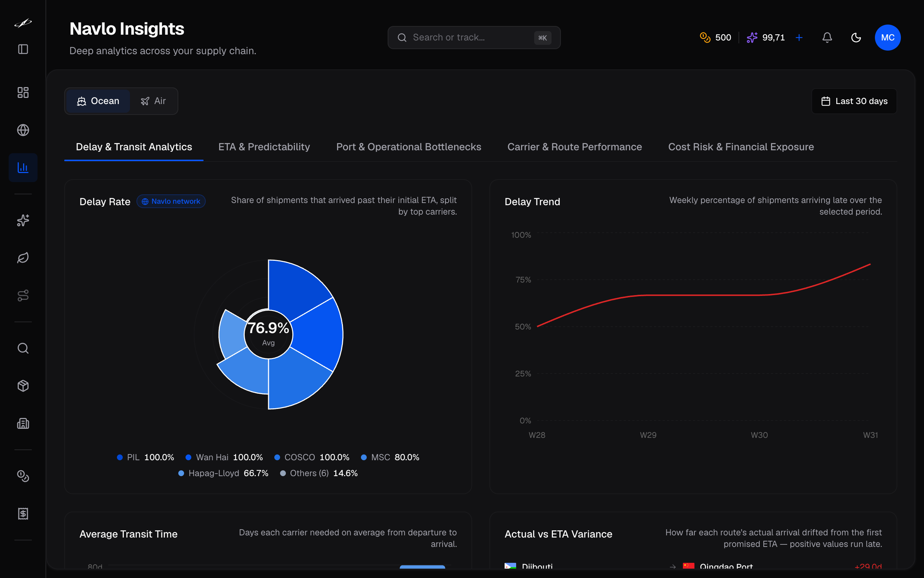Viewport: 924px width, 578px height.
Task: Click the Actual vs ETA Variance heading
Action: coord(558,534)
